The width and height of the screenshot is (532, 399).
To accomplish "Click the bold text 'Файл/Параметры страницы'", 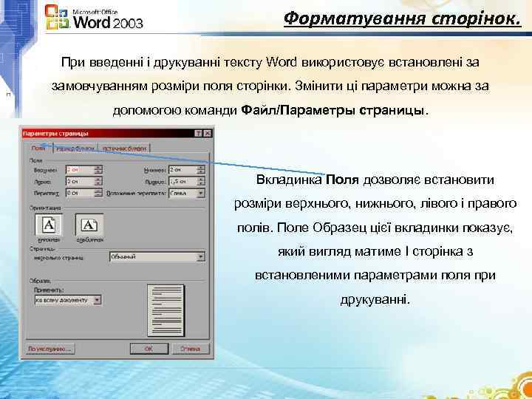I will click(332, 111).
